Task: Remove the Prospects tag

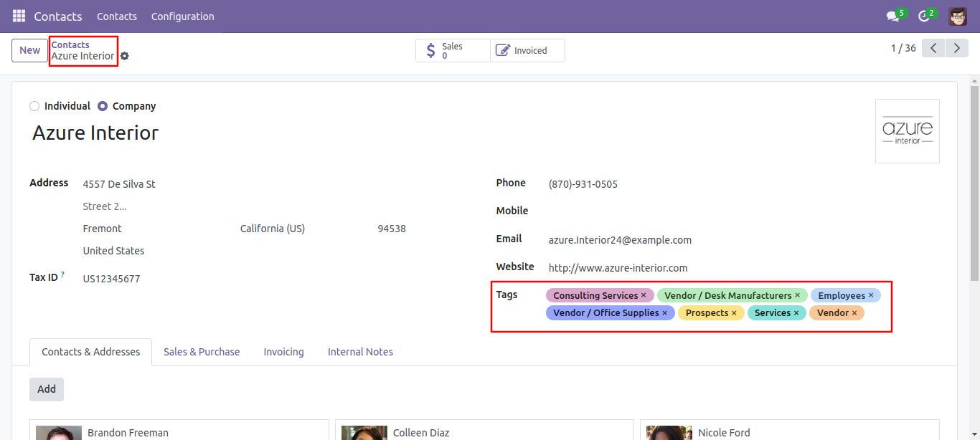Action: (734, 313)
